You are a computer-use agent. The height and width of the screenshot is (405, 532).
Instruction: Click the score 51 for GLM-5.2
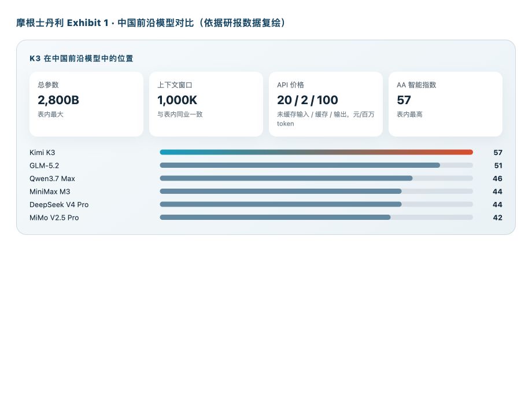pos(498,165)
